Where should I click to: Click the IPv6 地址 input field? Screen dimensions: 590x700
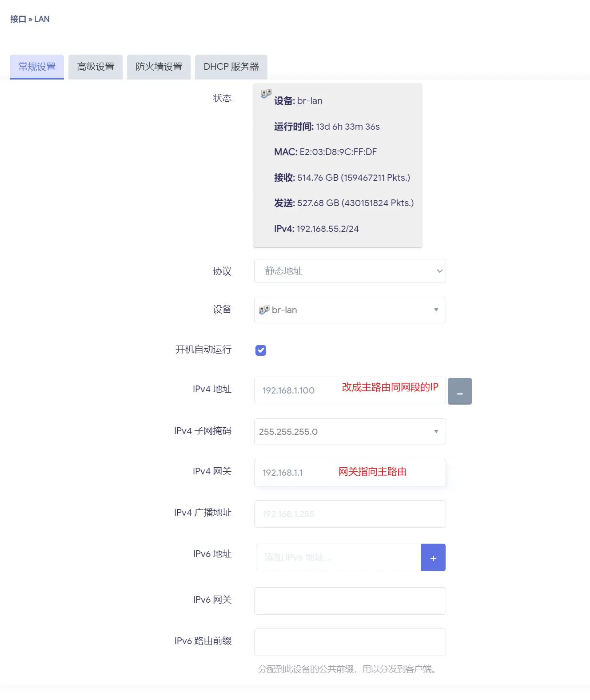click(338, 558)
